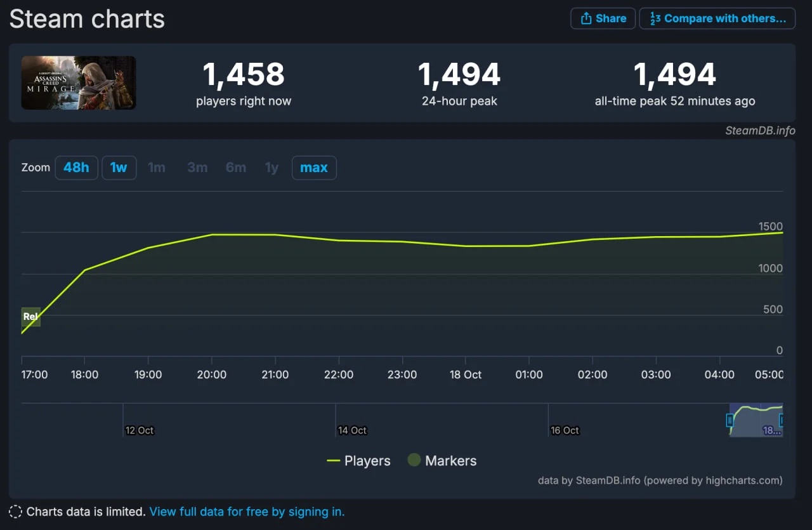Screen dimensions: 812x530
Task: Open the Assassin's Creed Mirage thumbnail
Action: click(x=79, y=83)
